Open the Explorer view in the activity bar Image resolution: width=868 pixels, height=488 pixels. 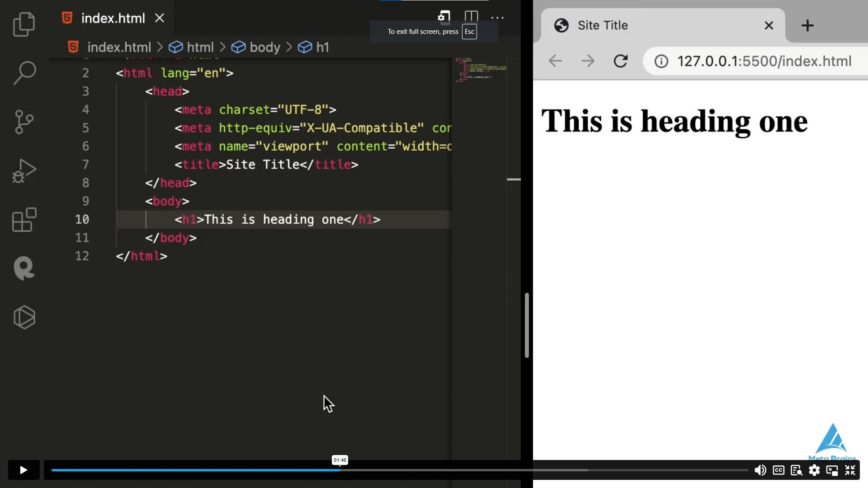point(24,24)
